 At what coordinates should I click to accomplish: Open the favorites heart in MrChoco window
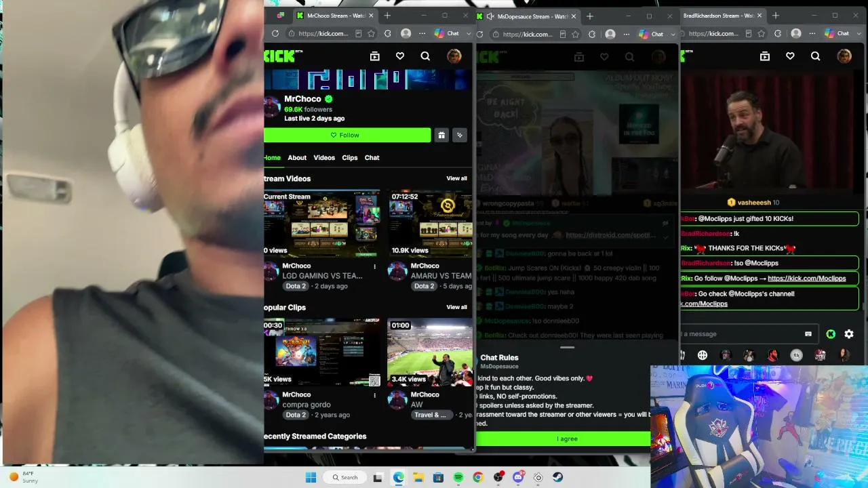click(x=400, y=56)
